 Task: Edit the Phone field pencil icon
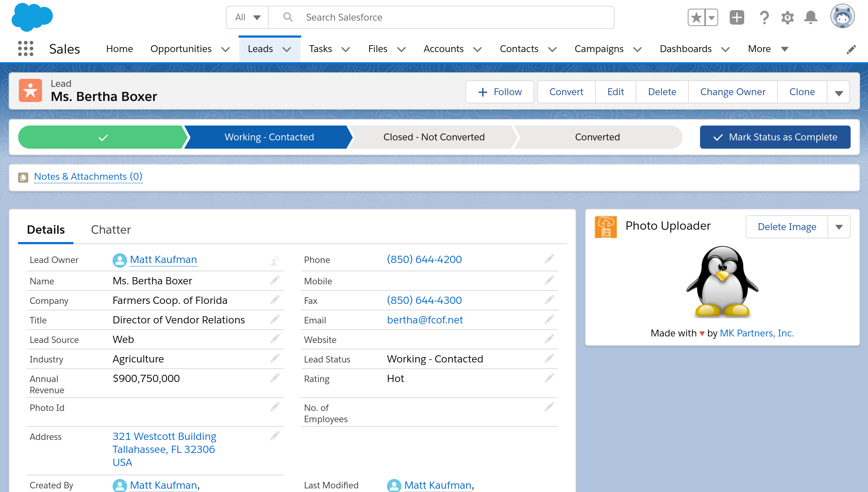pos(549,259)
